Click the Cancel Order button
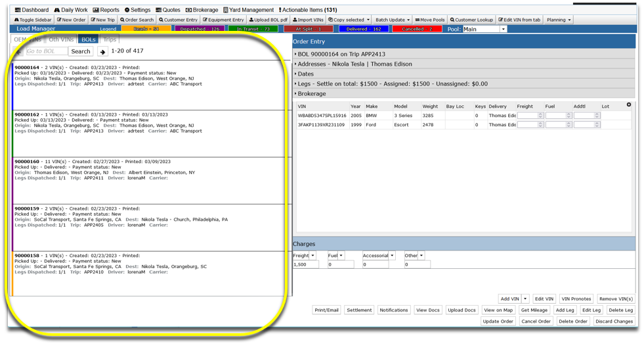This screenshot has width=644, height=351. click(x=536, y=321)
